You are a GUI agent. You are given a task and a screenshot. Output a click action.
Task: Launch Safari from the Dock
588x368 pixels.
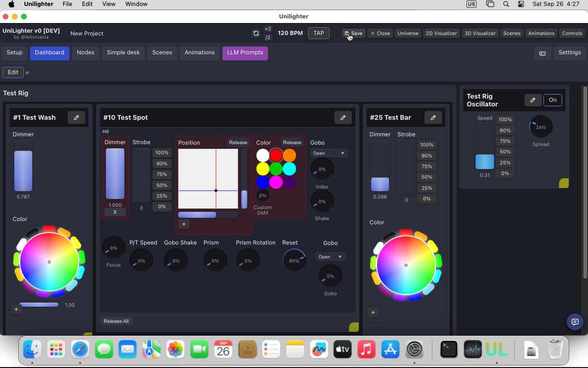(x=80, y=349)
